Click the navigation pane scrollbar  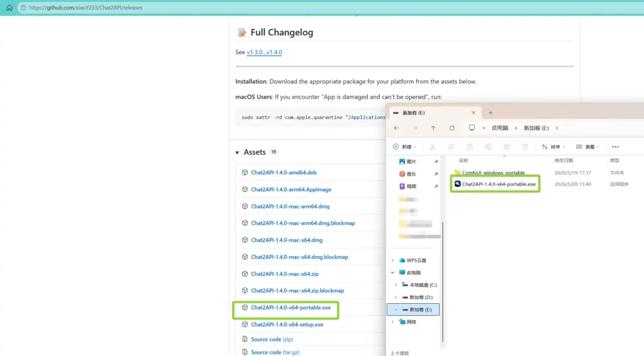click(x=443, y=282)
